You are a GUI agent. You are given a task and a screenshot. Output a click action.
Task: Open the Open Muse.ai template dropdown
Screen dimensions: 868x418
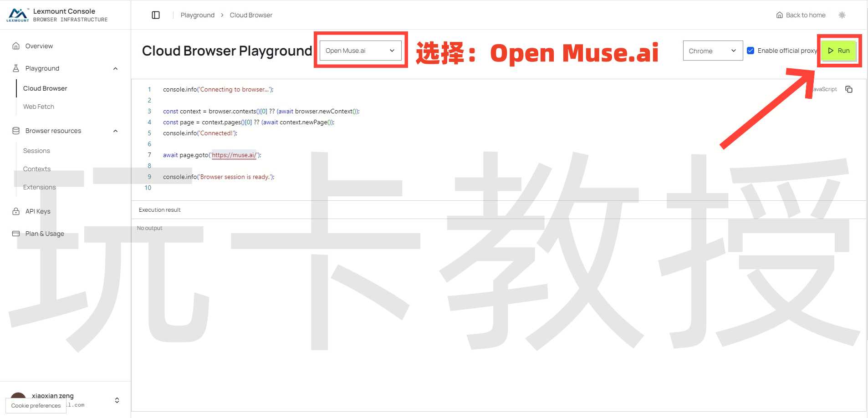click(361, 51)
